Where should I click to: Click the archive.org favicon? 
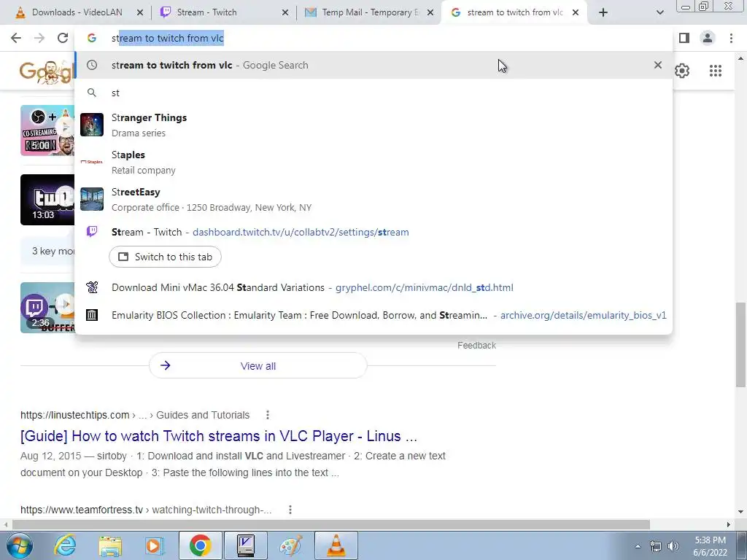point(92,315)
